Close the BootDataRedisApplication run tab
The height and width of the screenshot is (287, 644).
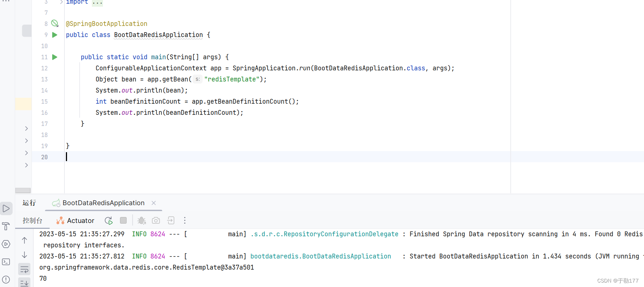(x=154, y=203)
